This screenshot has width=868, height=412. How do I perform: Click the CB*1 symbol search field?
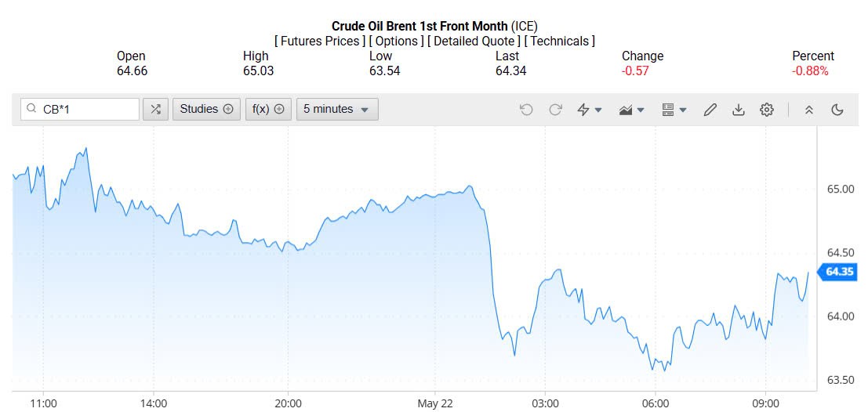(x=86, y=110)
